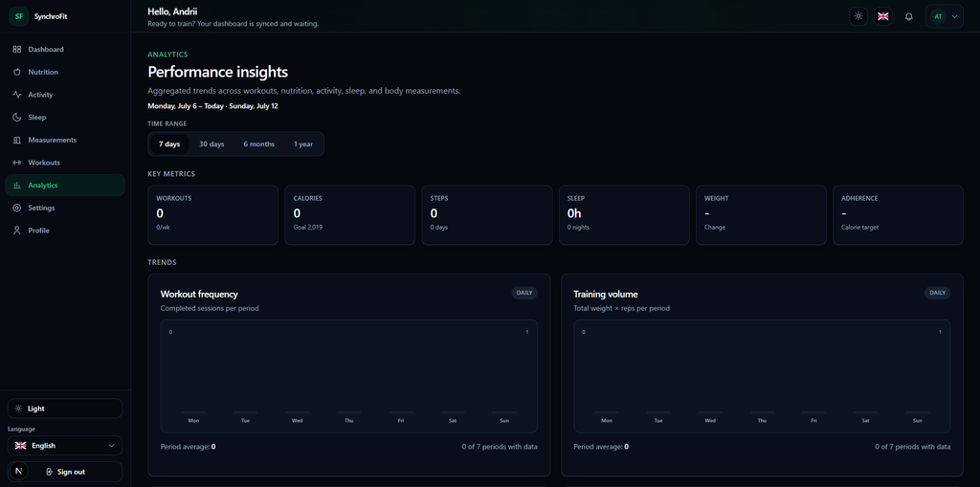
Task: Click the AT user avatar
Action: pyautogui.click(x=938, y=17)
